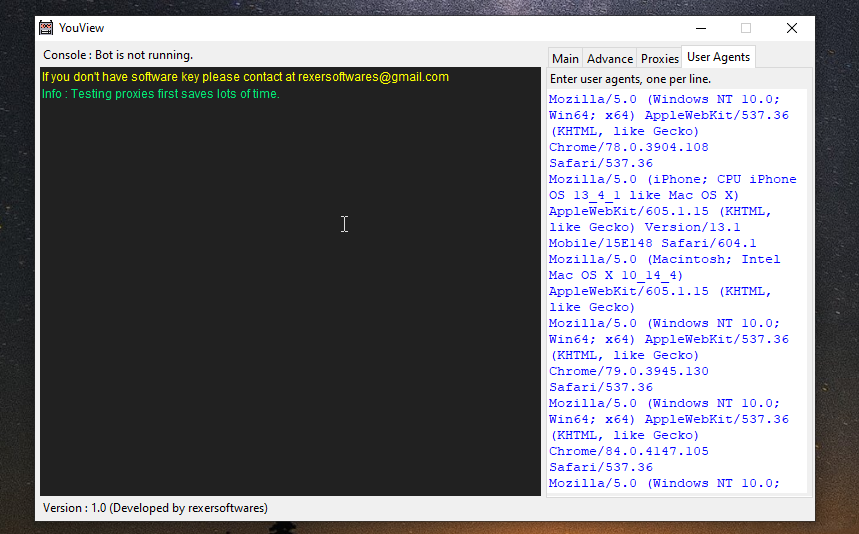Click the disabled maximize button
Image resolution: width=859 pixels, height=534 pixels.
pos(746,28)
